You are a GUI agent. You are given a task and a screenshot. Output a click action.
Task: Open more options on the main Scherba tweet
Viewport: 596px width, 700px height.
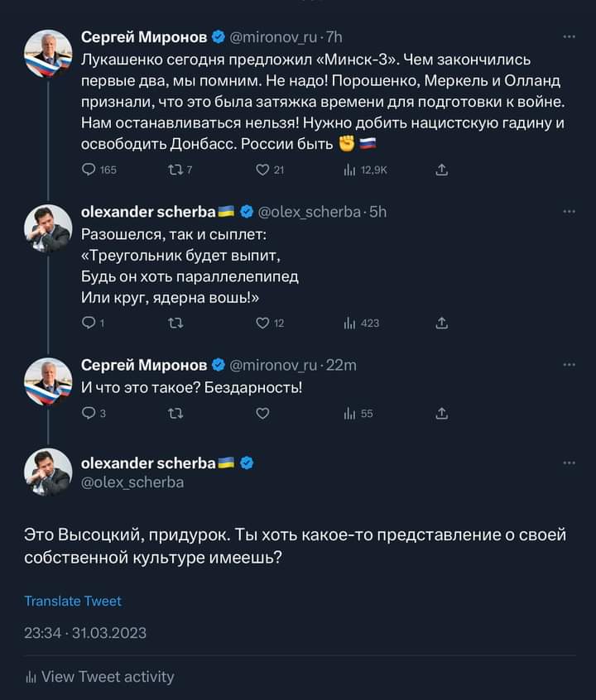point(569,463)
